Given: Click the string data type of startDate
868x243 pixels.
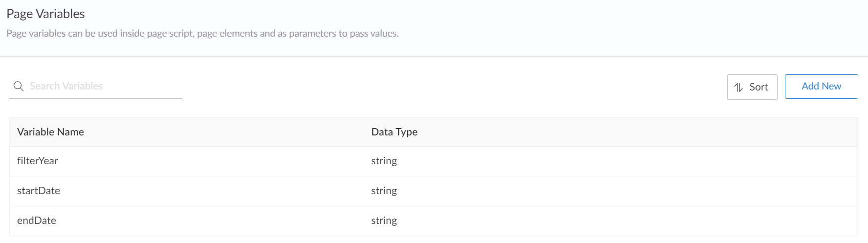Looking at the screenshot, I should point(384,191).
